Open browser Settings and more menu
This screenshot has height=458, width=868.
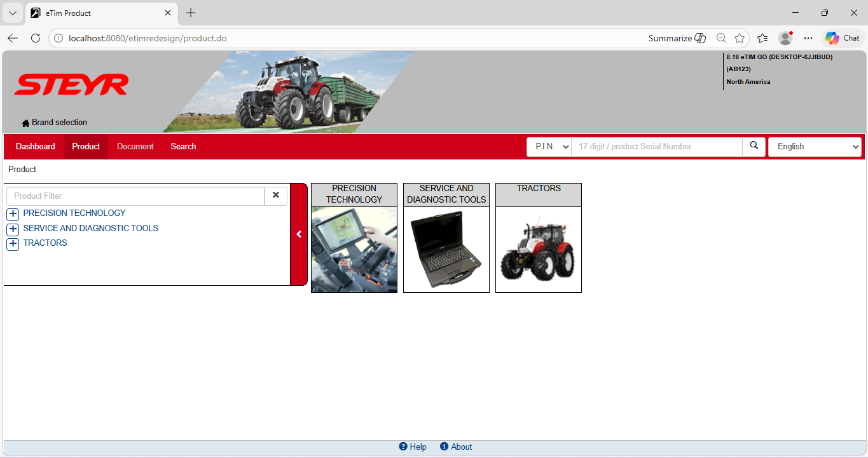click(x=808, y=38)
